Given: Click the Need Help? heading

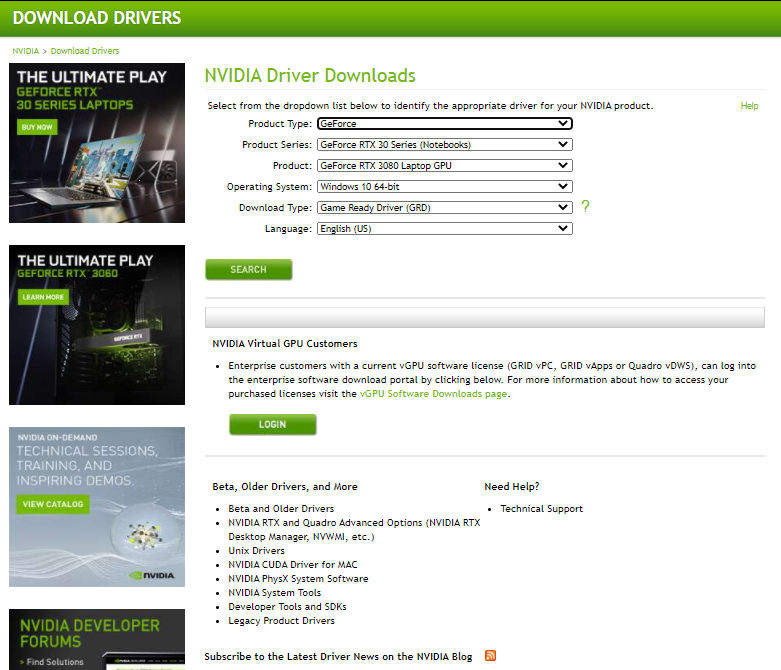Looking at the screenshot, I should tap(512, 487).
